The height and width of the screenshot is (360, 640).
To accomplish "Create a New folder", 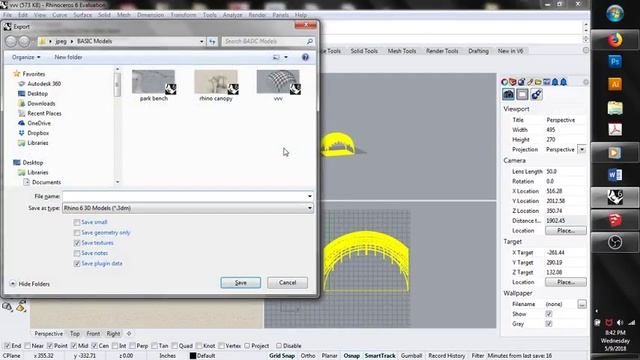I will click(x=68, y=57).
